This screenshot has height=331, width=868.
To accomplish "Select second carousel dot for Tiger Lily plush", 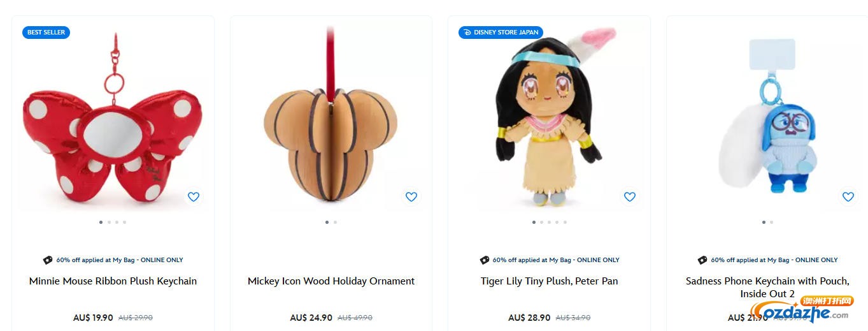I will [541, 223].
